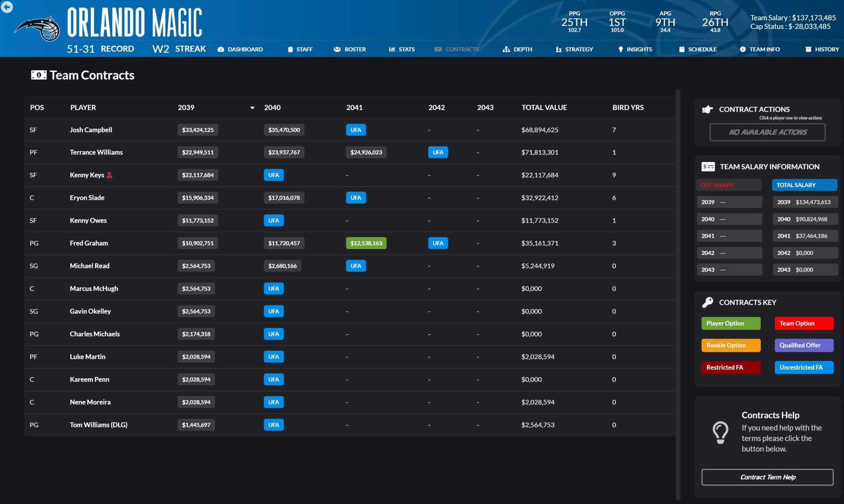
Task: Click the Team Contracts money icon
Action: pyautogui.click(x=39, y=75)
